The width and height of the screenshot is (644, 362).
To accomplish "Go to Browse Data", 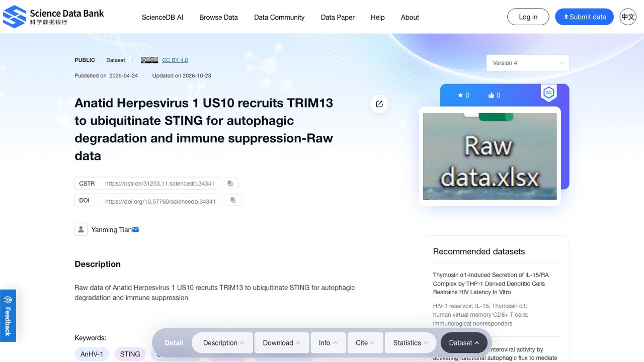I will (218, 17).
